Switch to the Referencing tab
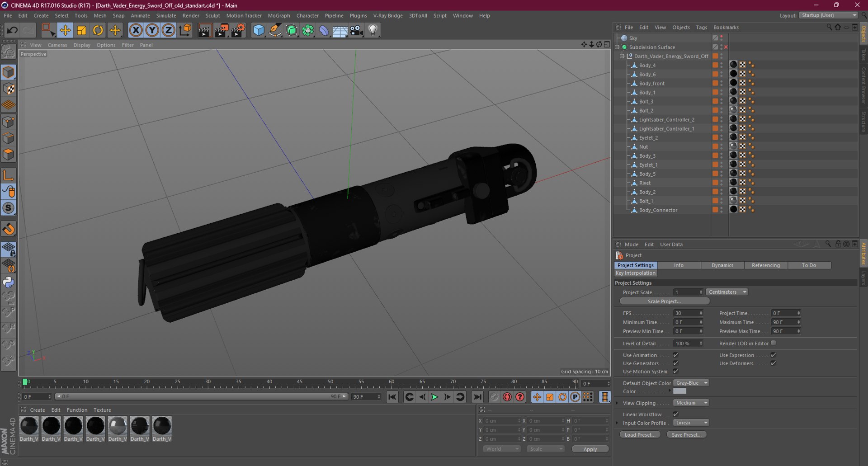The image size is (868, 466). coord(766,265)
